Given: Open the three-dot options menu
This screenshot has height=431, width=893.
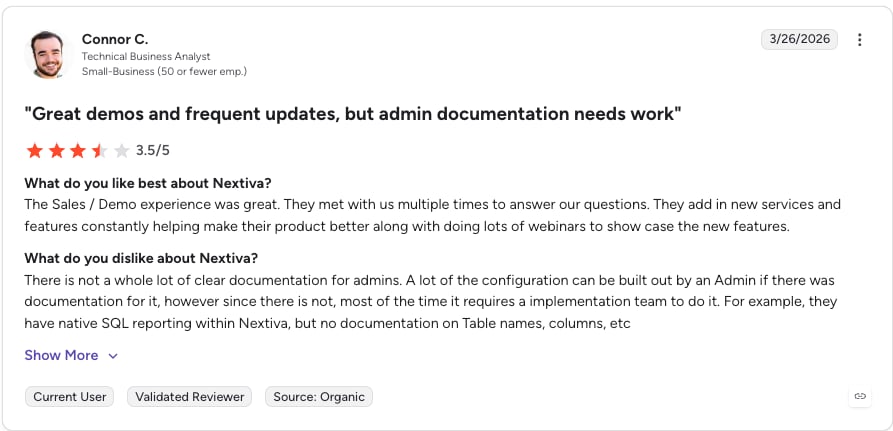Looking at the screenshot, I should coord(859,40).
